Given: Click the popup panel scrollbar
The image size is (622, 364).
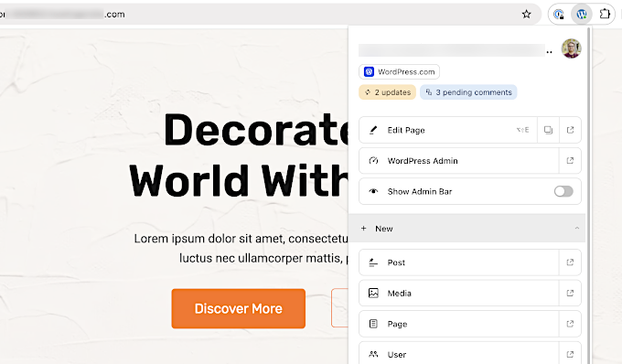Looking at the screenshot, I should tap(589, 194).
